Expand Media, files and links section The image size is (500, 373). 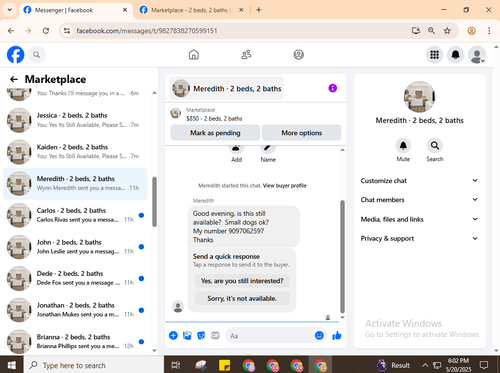coord(419,219)
